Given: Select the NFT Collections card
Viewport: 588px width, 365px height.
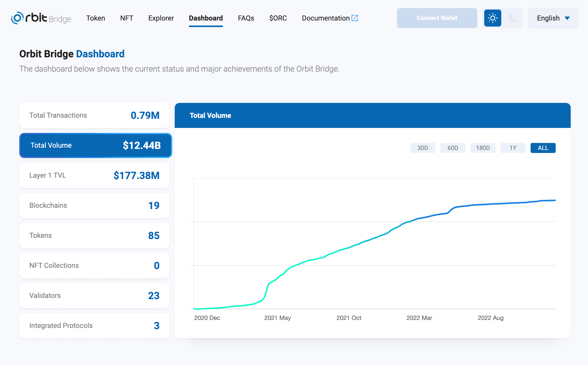Looking at the screenshot, I should point(94,266).
